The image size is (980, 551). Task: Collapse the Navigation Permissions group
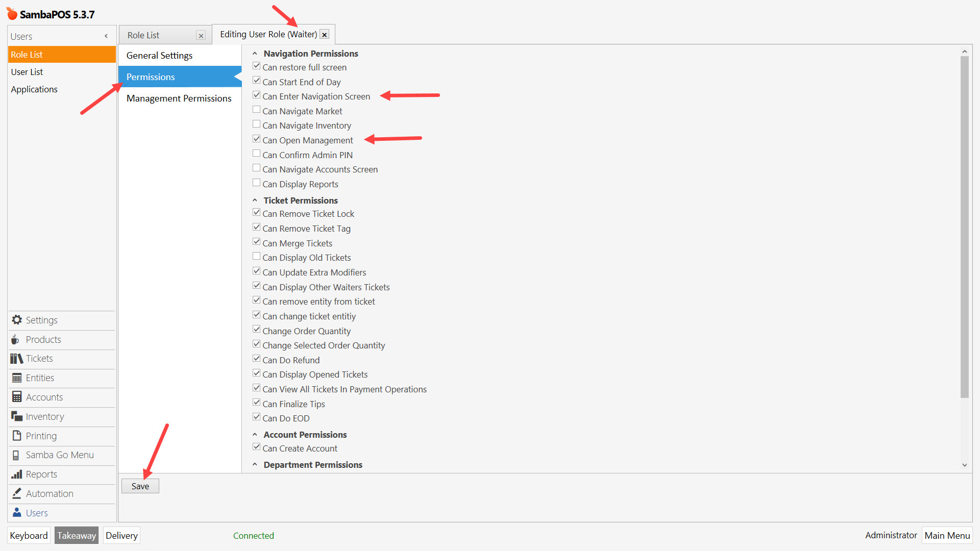(255, 53)
